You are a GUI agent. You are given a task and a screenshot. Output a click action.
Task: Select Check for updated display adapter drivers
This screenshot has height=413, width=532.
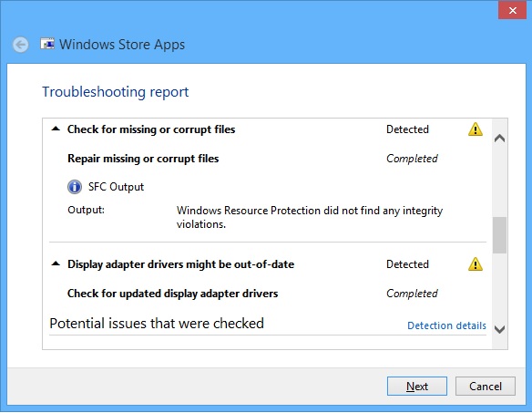252,294
